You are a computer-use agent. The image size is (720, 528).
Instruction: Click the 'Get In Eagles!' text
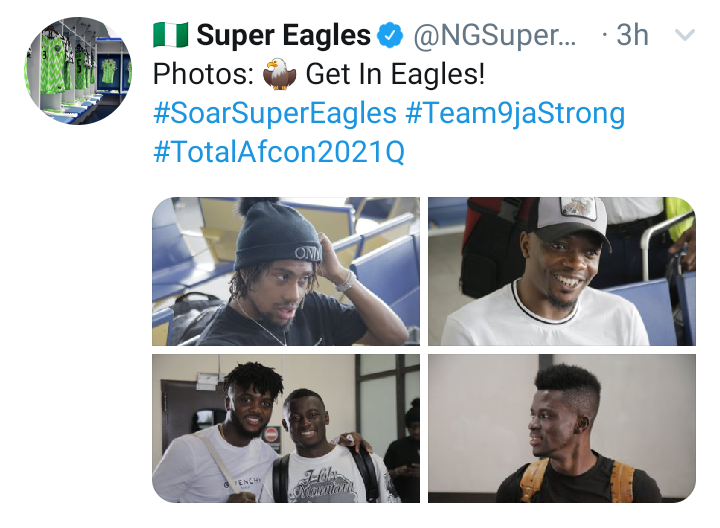pos(395,74)
